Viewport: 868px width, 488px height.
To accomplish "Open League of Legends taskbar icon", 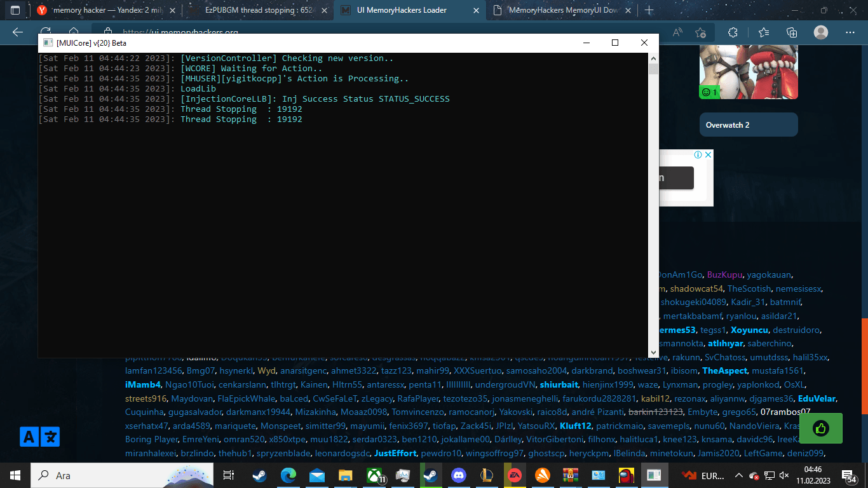I will tap(487, 475).
